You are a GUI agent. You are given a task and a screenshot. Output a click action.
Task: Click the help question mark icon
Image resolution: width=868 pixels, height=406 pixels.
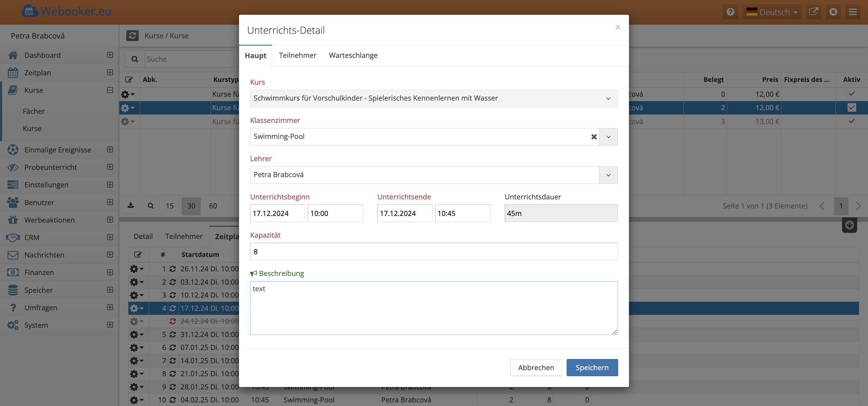point(730,12)
